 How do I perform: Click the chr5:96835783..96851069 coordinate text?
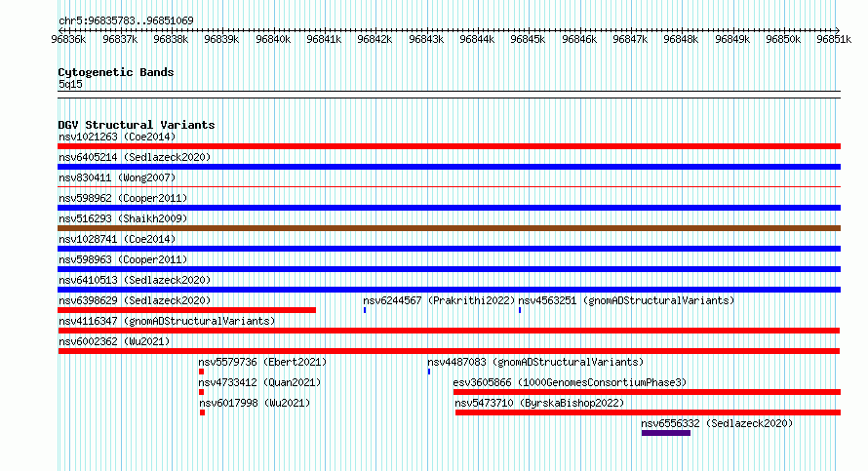(x=126, y=20)
